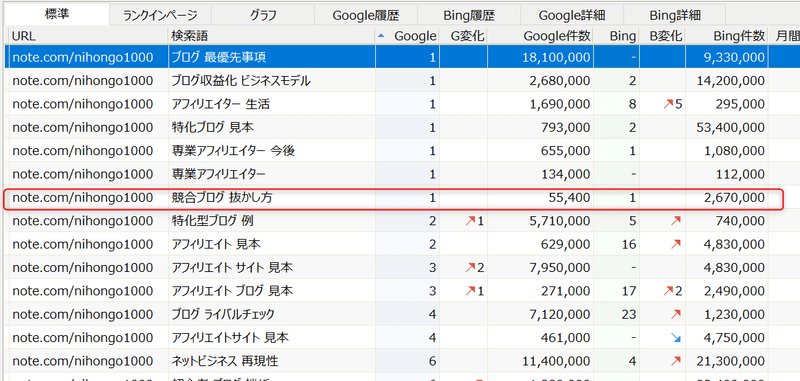Screen dimensions: 800x381
Task: Sort by the B変化 column header
Action: click(x=663, y=36)
